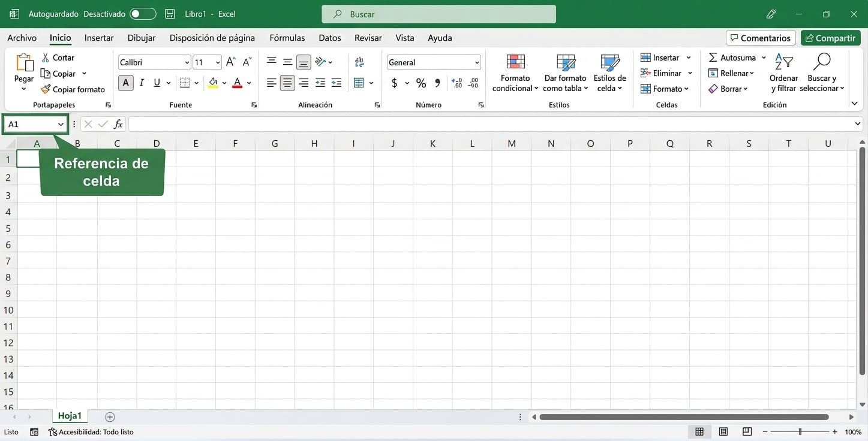Click the Save disk icon in title bar
Image resolution: width=868 pixels, height=441 pixels.
click(170, 14)
